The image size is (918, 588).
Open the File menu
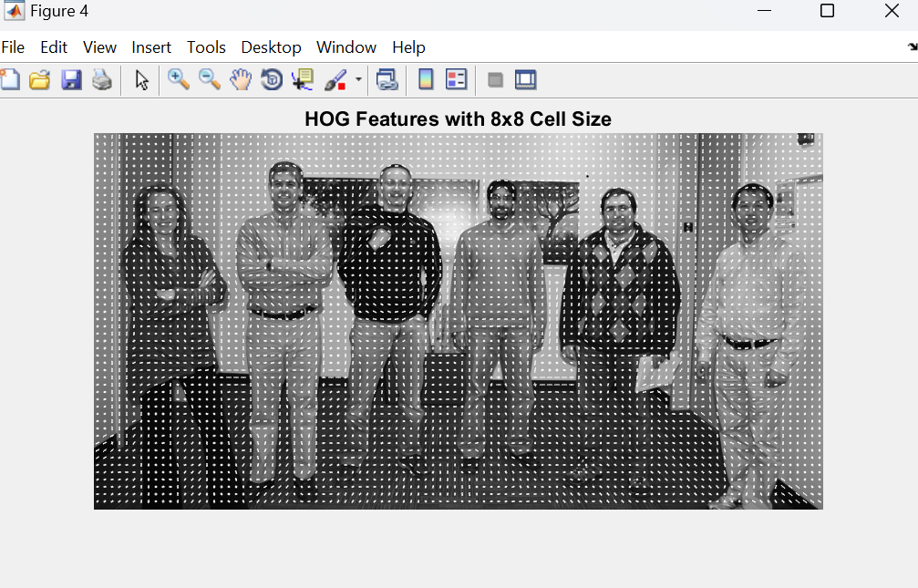point(13,47)
